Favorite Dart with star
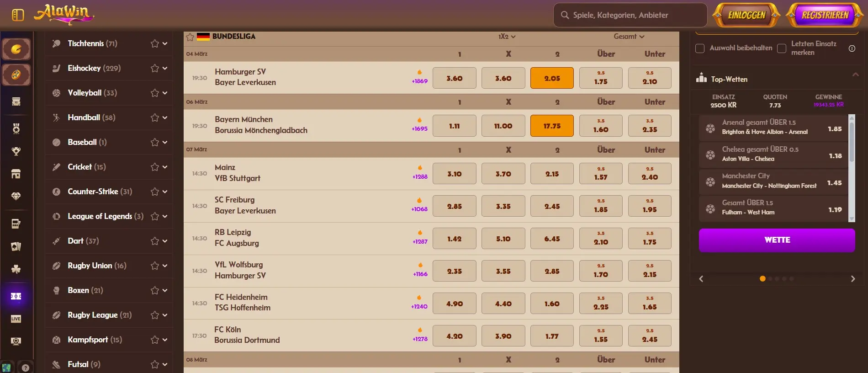Image resolution: width=868 pixels, height=373 pixels. tap(155, 241)
